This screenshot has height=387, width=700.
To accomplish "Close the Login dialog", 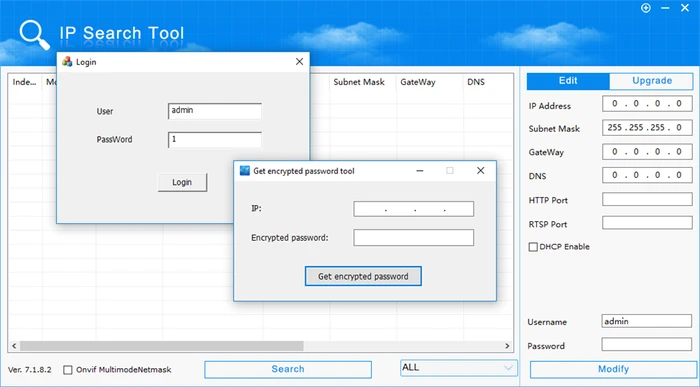I will 300,62.
